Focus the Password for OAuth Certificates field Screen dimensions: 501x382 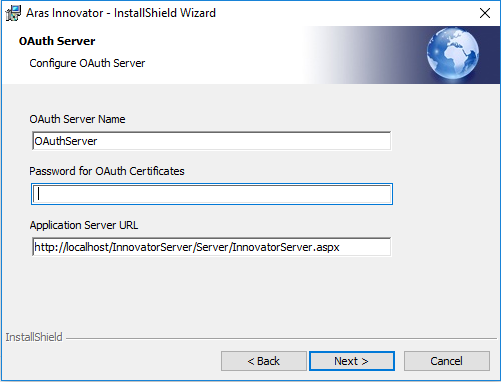click(212, 194)
